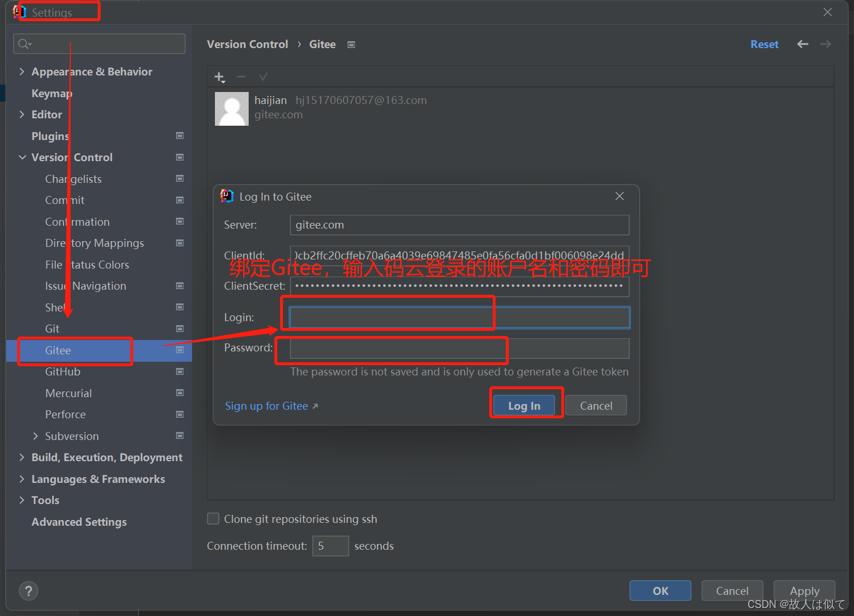Click project-level icon next to Perforce
The width and height of the screenshot is (854, 616).
pyautogui.click(x=179, y=414)
